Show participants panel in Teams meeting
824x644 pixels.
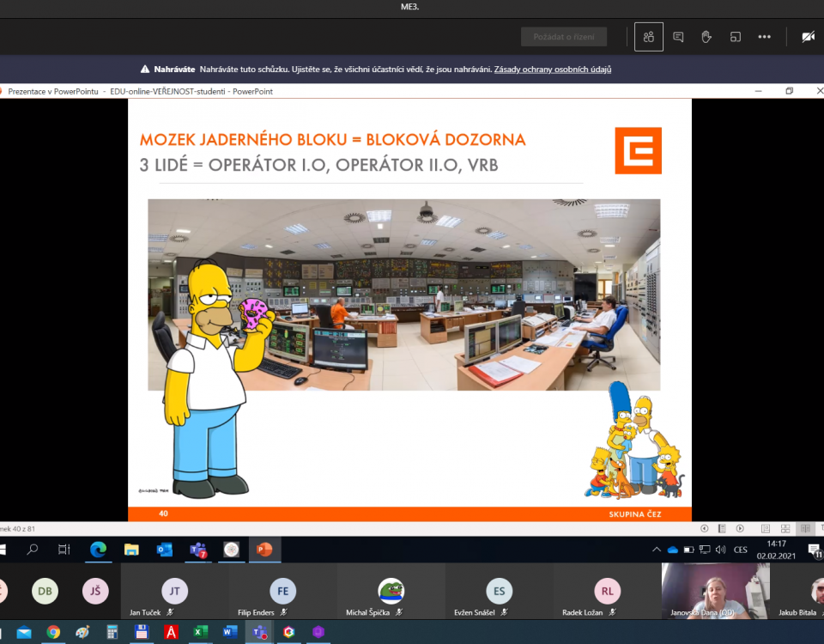point(649,37)
